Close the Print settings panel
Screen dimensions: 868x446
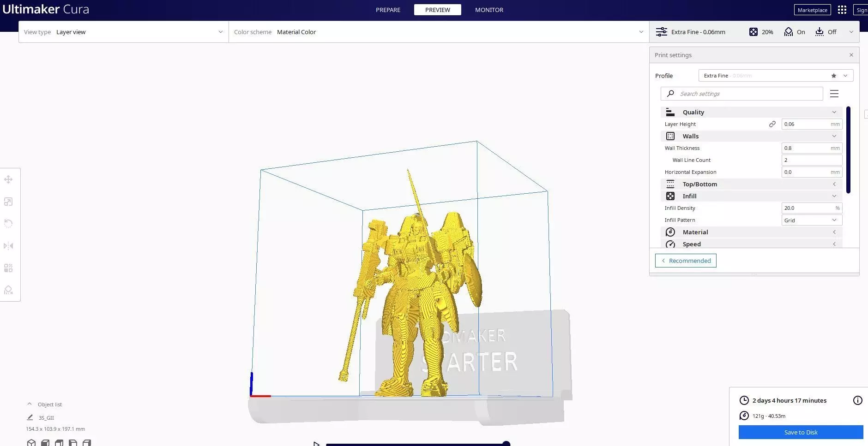point(851,55)
